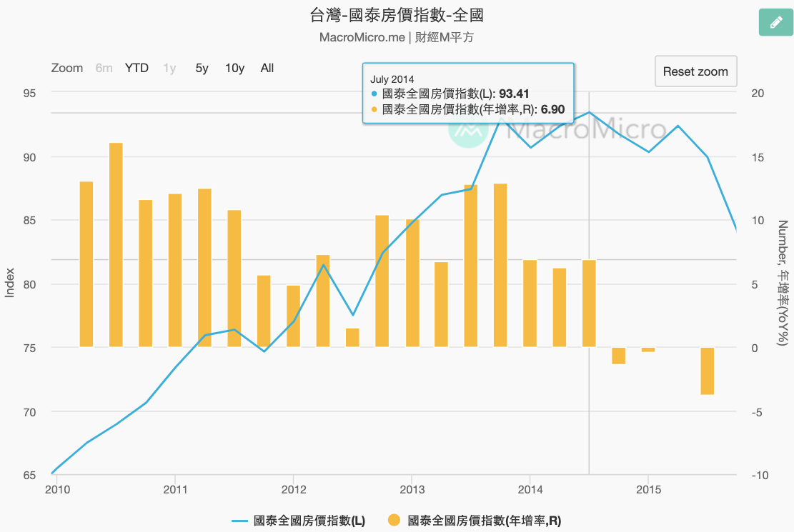This screenshot has width=794, height=532.
Task: Click the 2014 x-axis year marker
Action: 530,489
